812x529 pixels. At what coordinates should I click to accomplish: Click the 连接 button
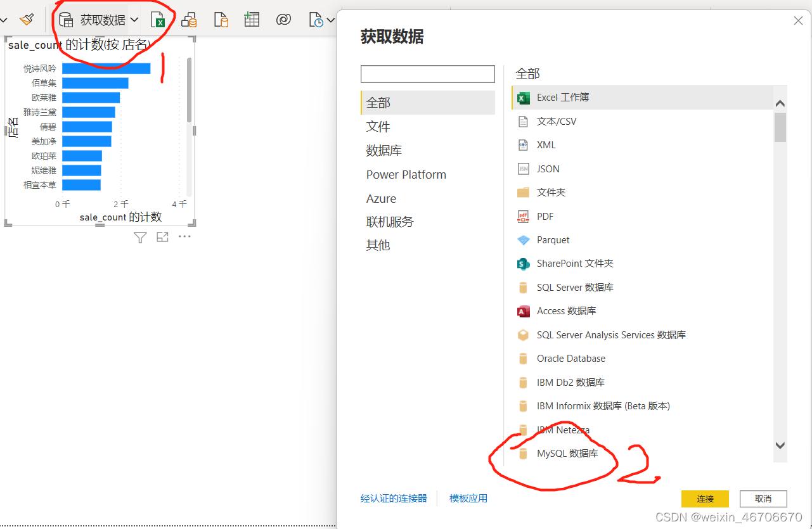coord(705,499)
